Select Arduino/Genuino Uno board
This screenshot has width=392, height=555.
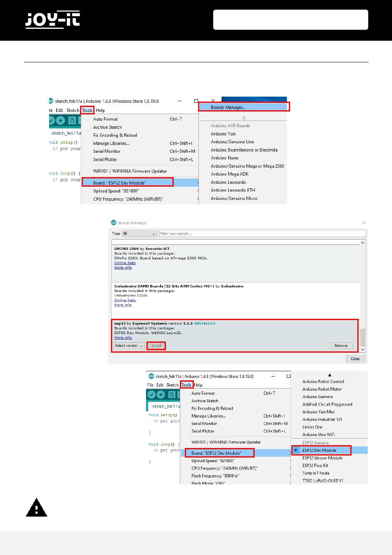coord(232,142)
